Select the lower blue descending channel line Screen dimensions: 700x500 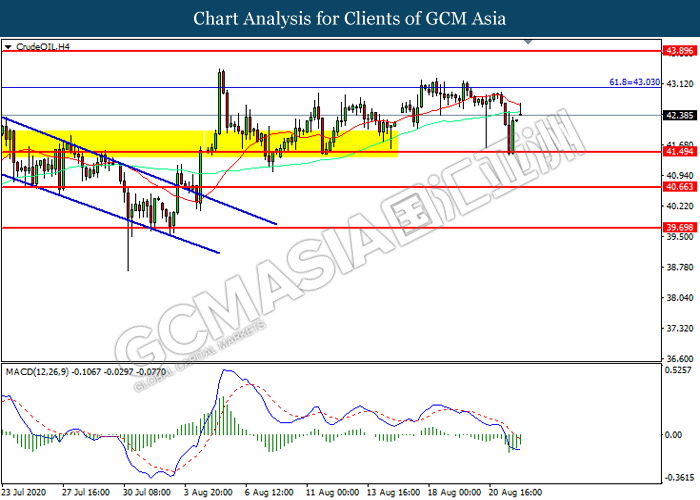coord(111,214)
